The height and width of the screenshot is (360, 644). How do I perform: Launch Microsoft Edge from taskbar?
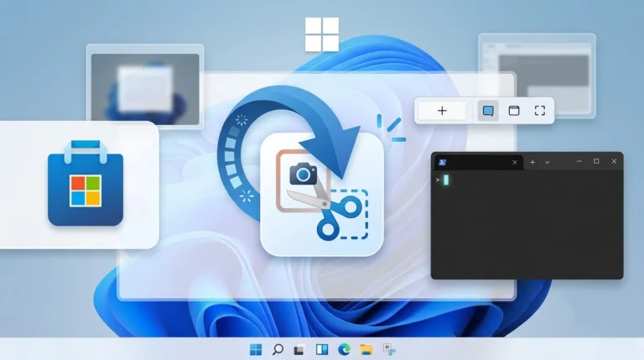(x=344, y=350)
